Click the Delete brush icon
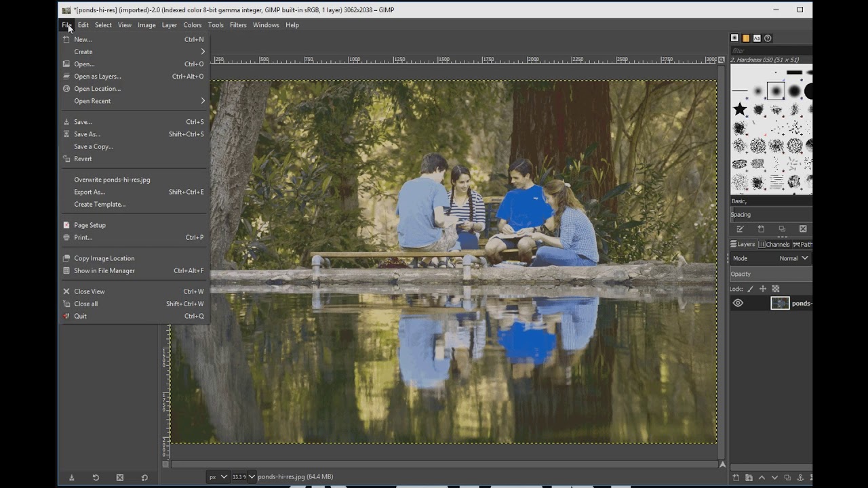Screen dimensions: 868x488 click(x=803, y=229)
